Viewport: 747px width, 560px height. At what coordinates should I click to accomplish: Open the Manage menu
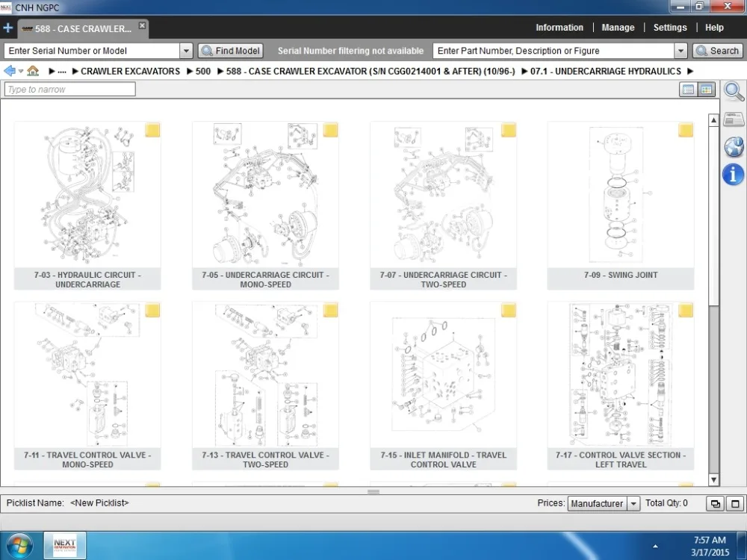(618, 28)
